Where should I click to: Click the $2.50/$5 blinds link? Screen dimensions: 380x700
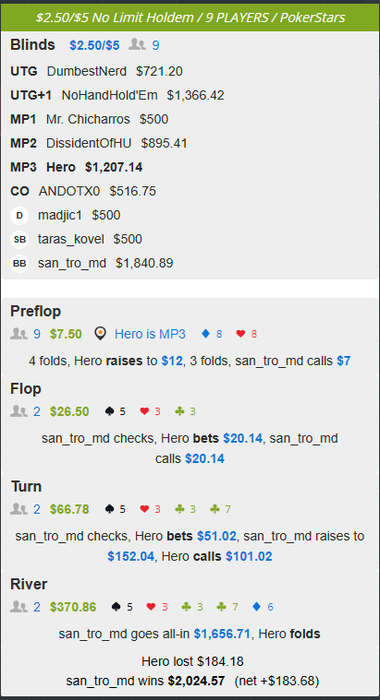pos(95,46)
